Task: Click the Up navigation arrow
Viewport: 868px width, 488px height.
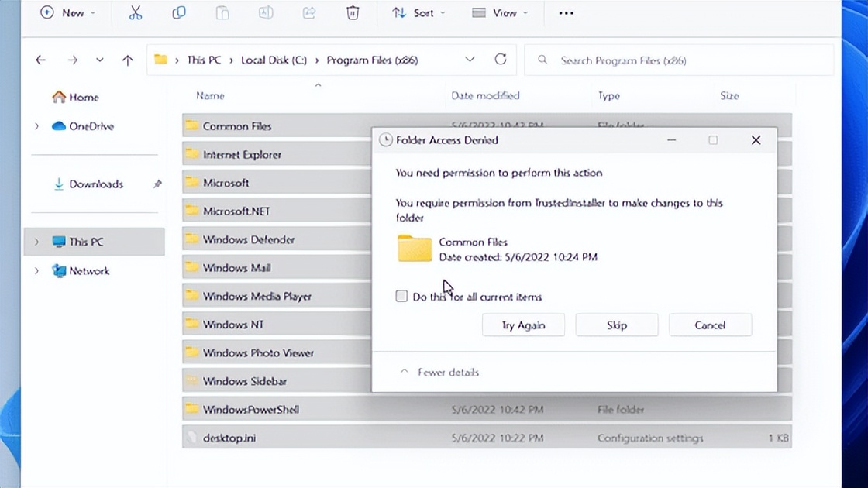Action: coord(128,60)
